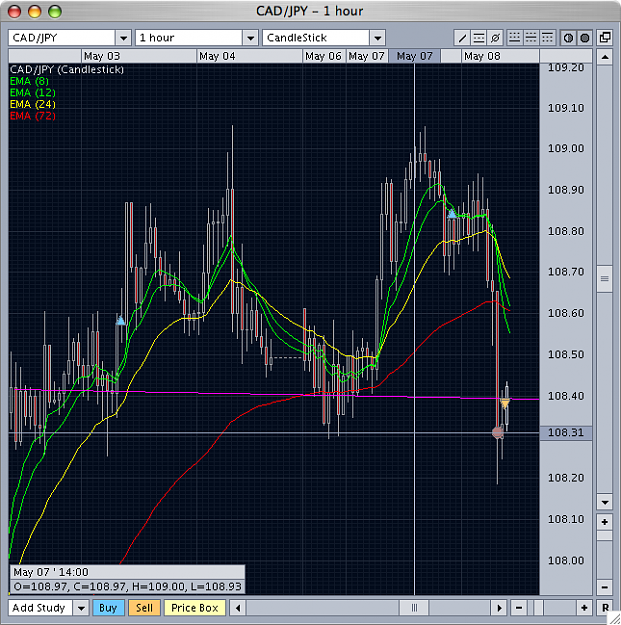Click the vertical scrollbar thumb
The height and width of the screenshot is (625, 621).
605,279
